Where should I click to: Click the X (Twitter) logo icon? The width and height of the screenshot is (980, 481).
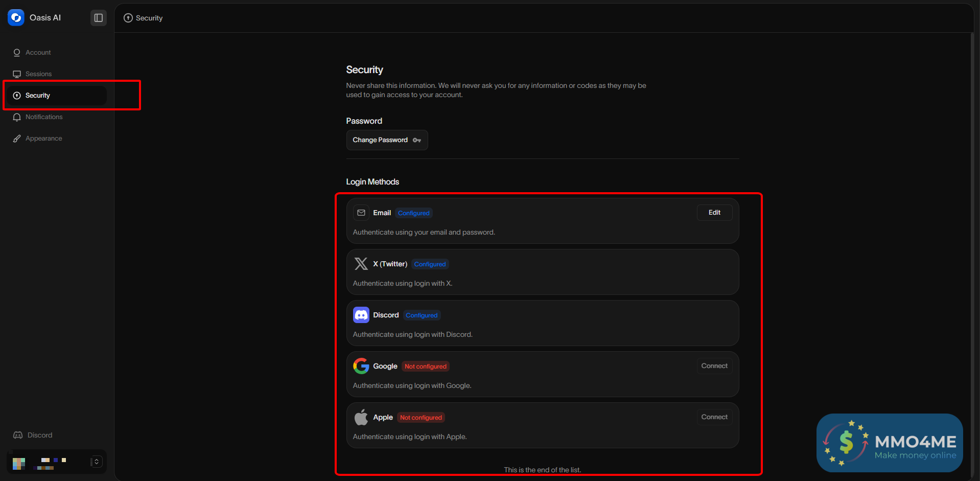361,264
